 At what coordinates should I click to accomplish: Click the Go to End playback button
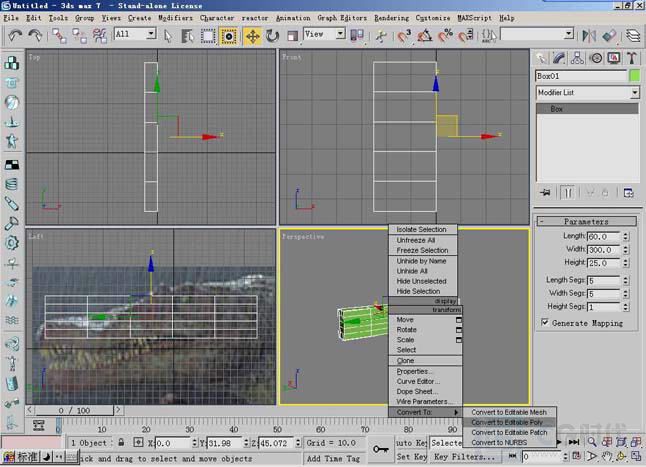(574, 442)
